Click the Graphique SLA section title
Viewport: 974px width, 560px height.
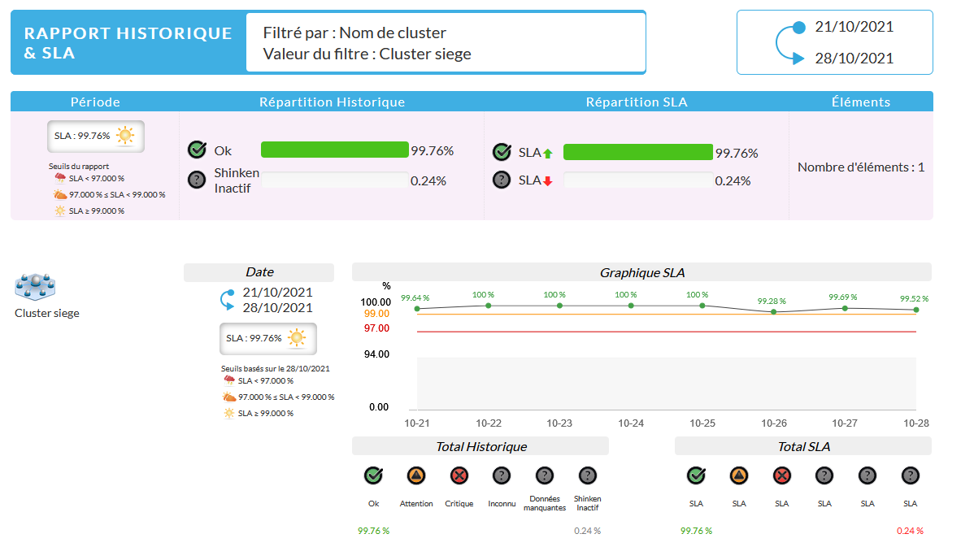click(x=641, y=272)
